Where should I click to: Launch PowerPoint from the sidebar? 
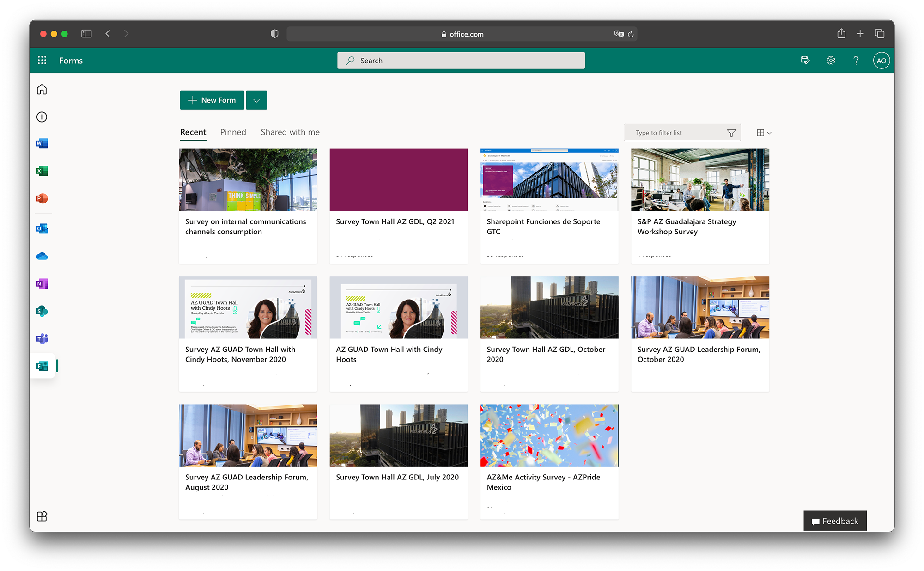tap(42, 199)
